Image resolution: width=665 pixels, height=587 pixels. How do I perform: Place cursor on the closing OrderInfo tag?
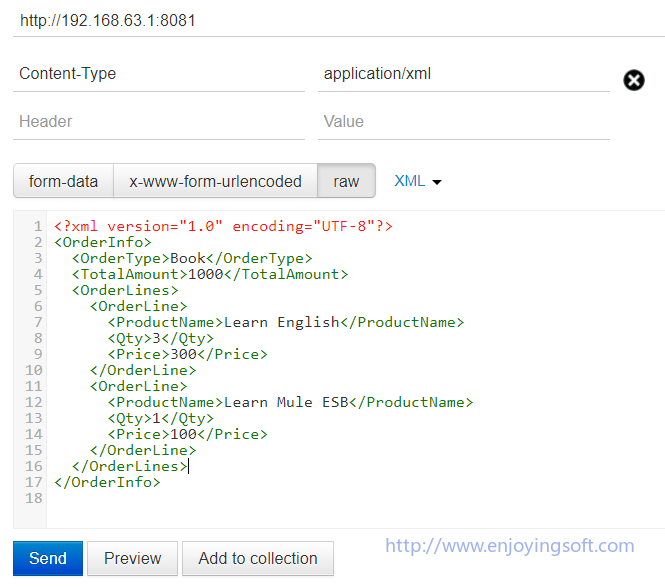pyautogui.click(x=107, y=482)
